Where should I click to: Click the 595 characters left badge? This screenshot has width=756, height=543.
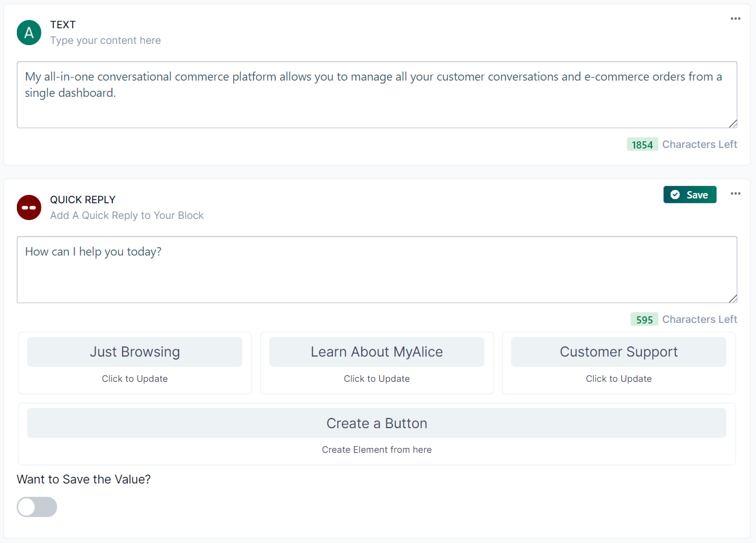(644, 319)
